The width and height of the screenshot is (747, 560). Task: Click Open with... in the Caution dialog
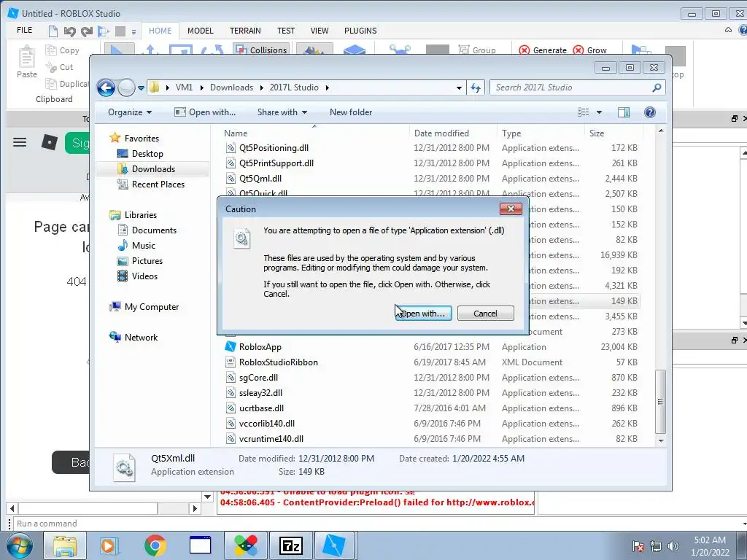tap(423, 314)
